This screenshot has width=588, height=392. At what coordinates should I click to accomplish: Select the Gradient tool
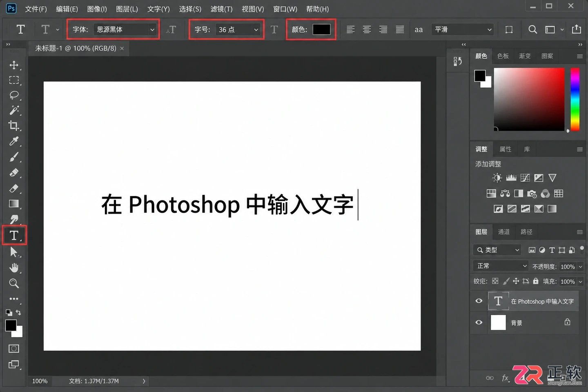click(x=14, y=204)
